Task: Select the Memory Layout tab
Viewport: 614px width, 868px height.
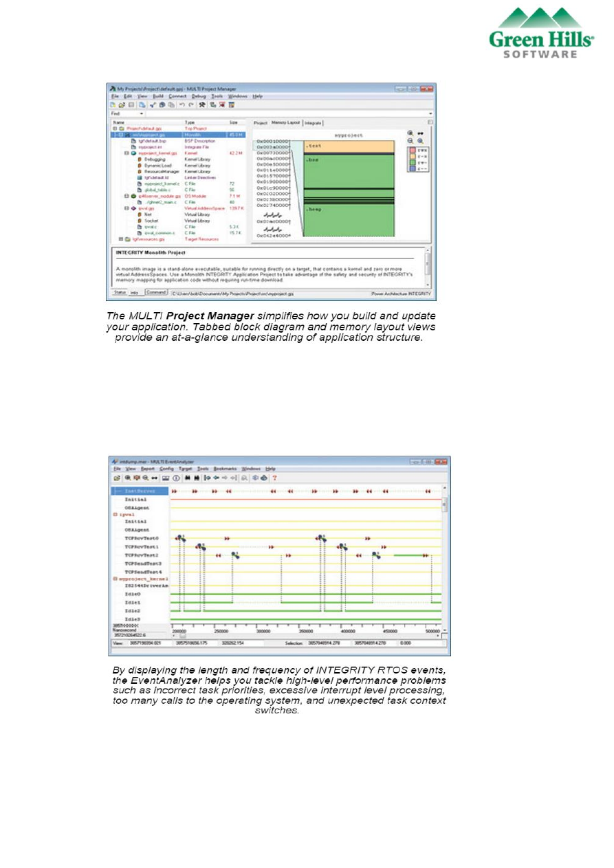Action: [286, 122]
